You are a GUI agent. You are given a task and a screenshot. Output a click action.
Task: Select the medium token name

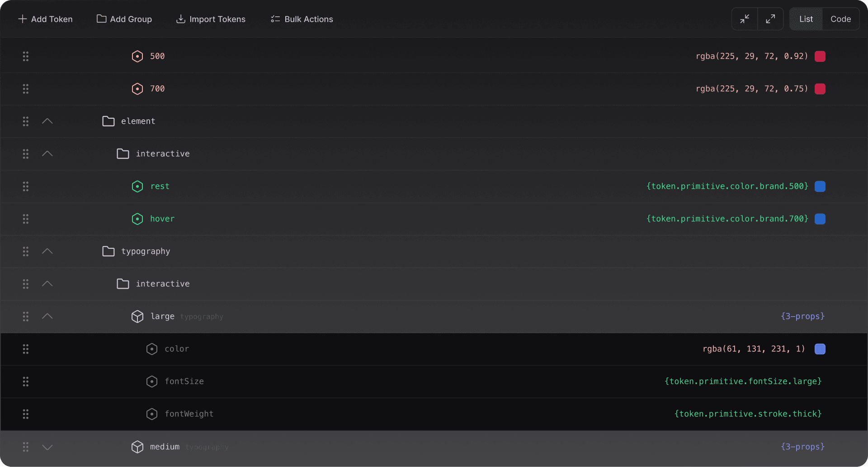165,447
